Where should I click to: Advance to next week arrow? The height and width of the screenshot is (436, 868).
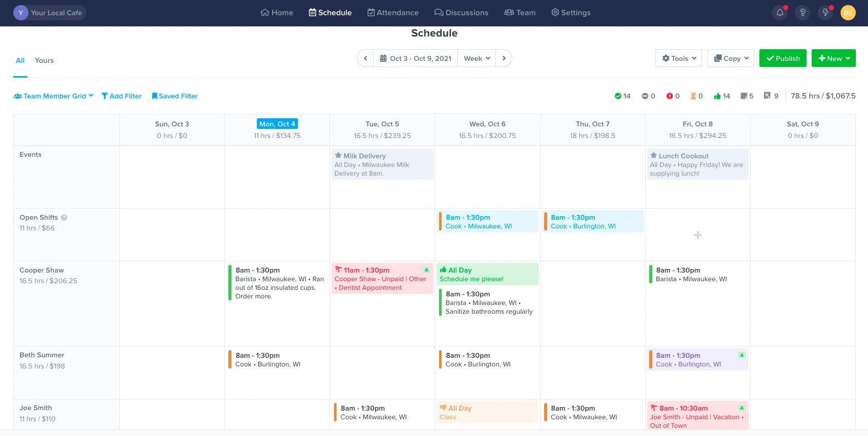pyautogui.click(x=504, y=58)
